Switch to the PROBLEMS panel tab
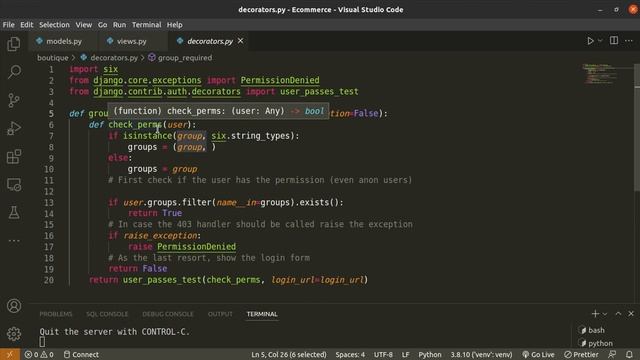 coord(56,314)
